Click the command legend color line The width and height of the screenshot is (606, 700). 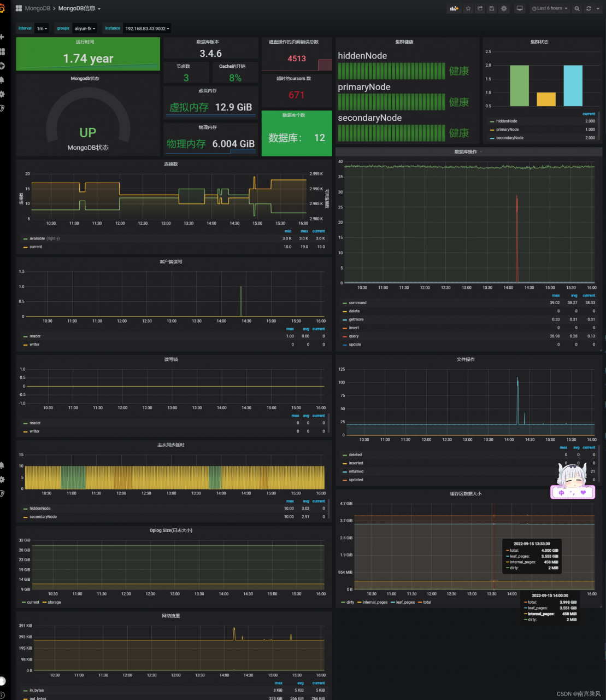[344, 303]
